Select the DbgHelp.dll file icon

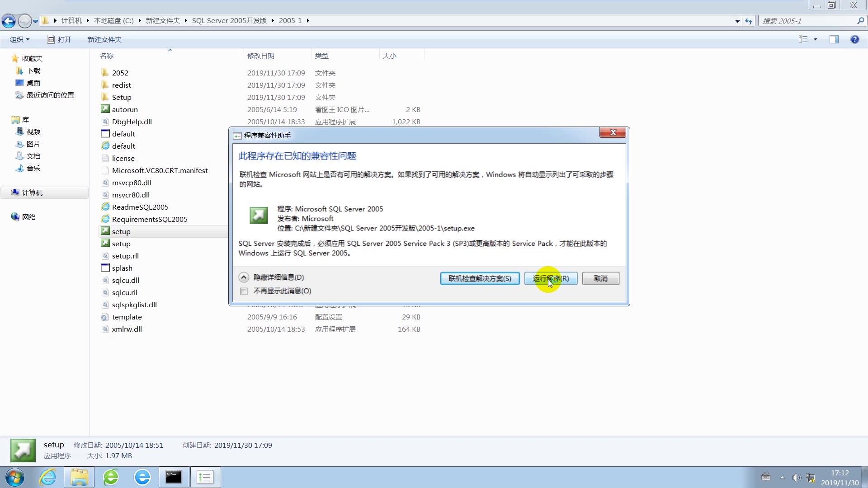point(105,122)
